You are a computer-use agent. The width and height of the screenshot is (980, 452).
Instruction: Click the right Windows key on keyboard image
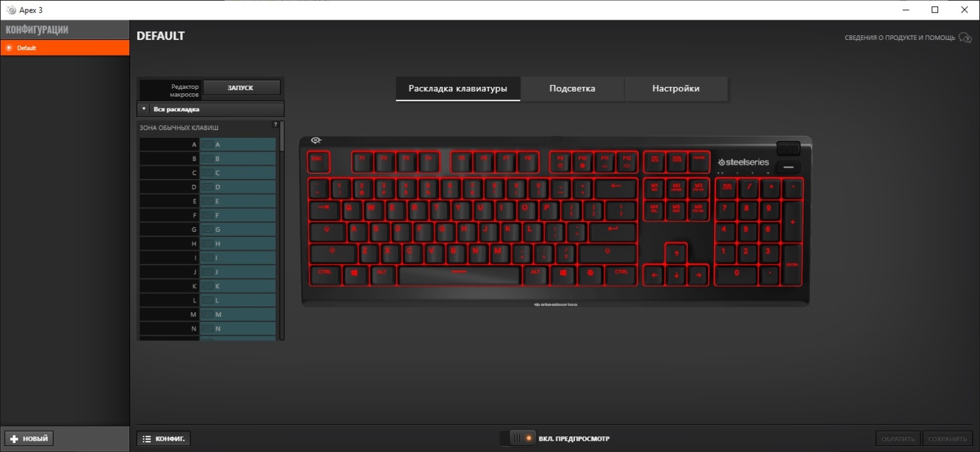[x=563, y=274]
